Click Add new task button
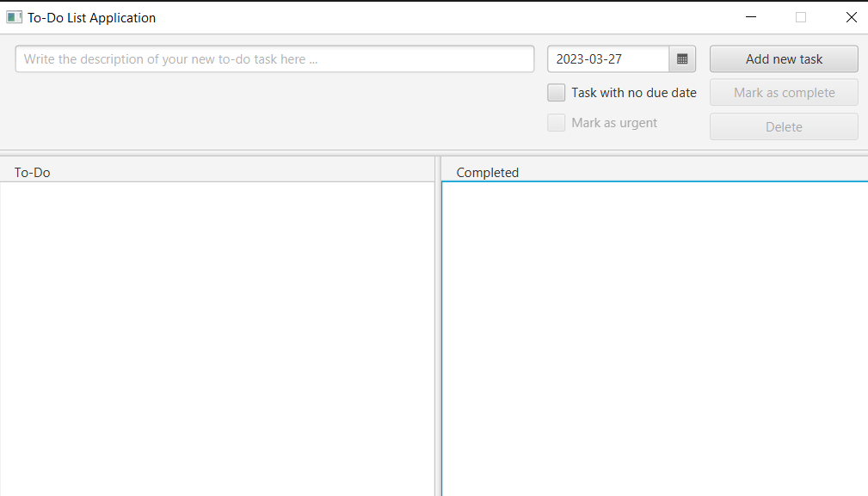Image resolution: width=868 pixels, height=496 pixels. coord(784,59)
